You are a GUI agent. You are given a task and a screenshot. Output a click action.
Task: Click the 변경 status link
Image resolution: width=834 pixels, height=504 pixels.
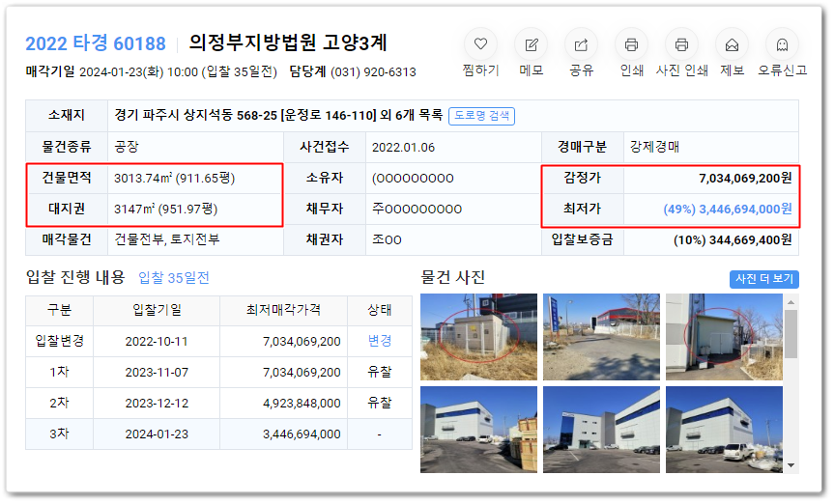tap(380, 341)
